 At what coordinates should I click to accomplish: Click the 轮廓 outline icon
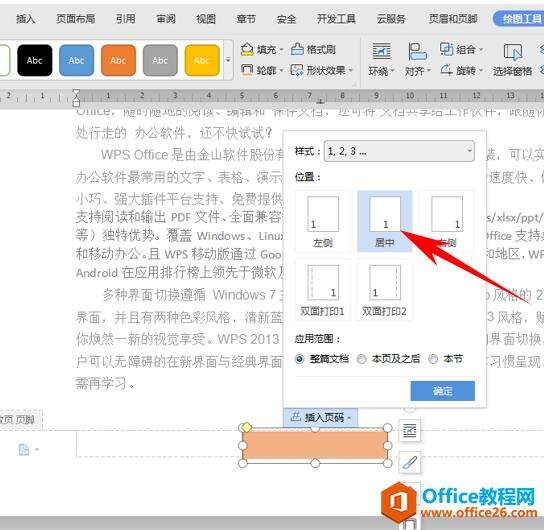point(247,70)
